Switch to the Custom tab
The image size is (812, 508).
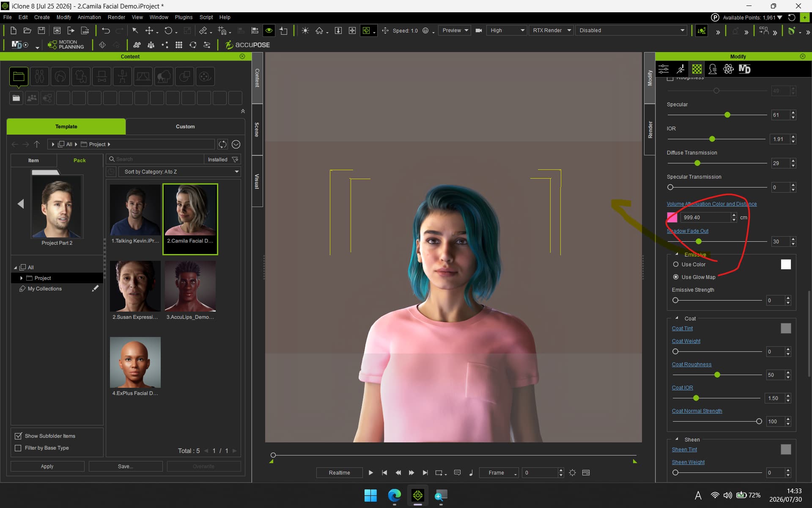coord(185,126)
